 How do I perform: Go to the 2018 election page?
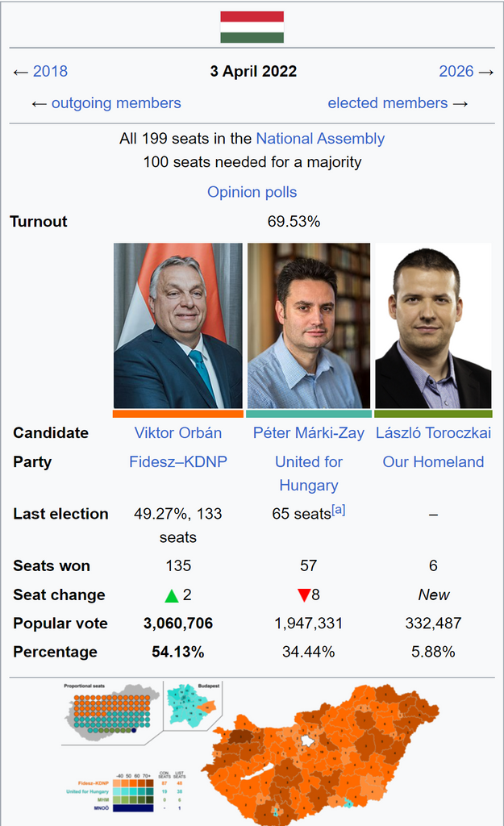[50, 71]
